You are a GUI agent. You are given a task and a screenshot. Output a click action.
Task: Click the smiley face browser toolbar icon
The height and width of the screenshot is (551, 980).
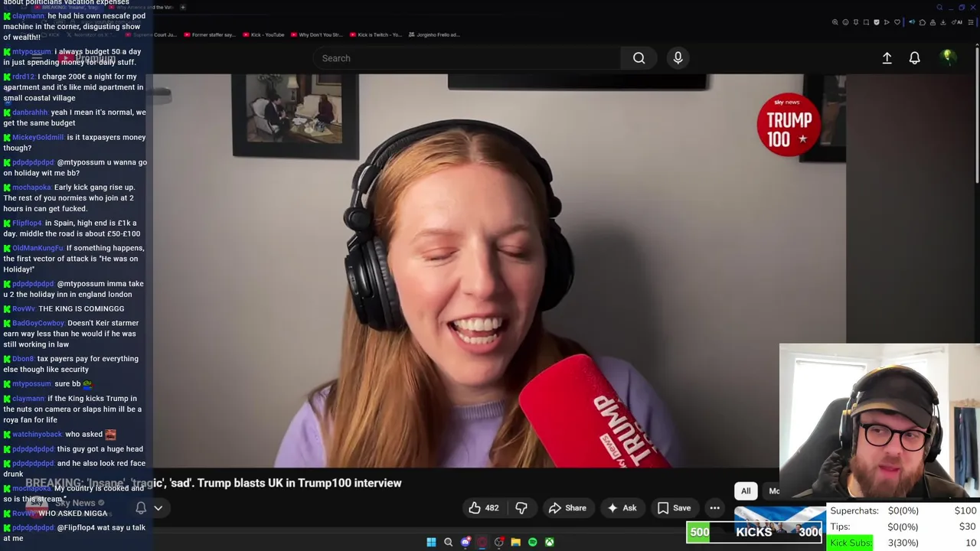[845, 22]
